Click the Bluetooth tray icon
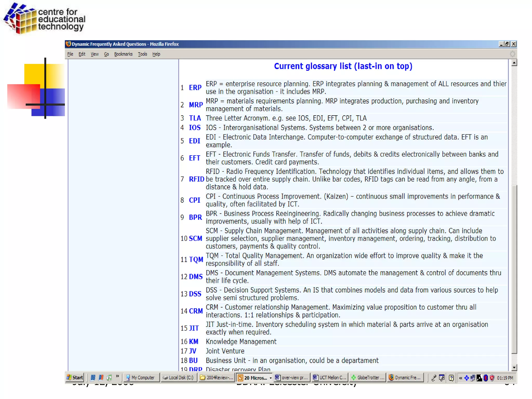Image resolution: width=532 pixels, height=399 pixels. [485, 378]
